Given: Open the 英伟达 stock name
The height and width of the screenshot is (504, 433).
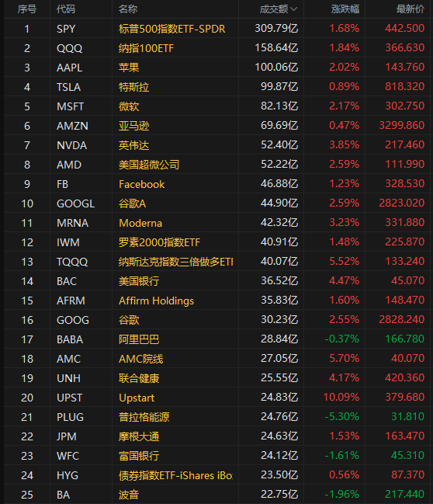Looking at the screenshot, I should click(134, 145).
